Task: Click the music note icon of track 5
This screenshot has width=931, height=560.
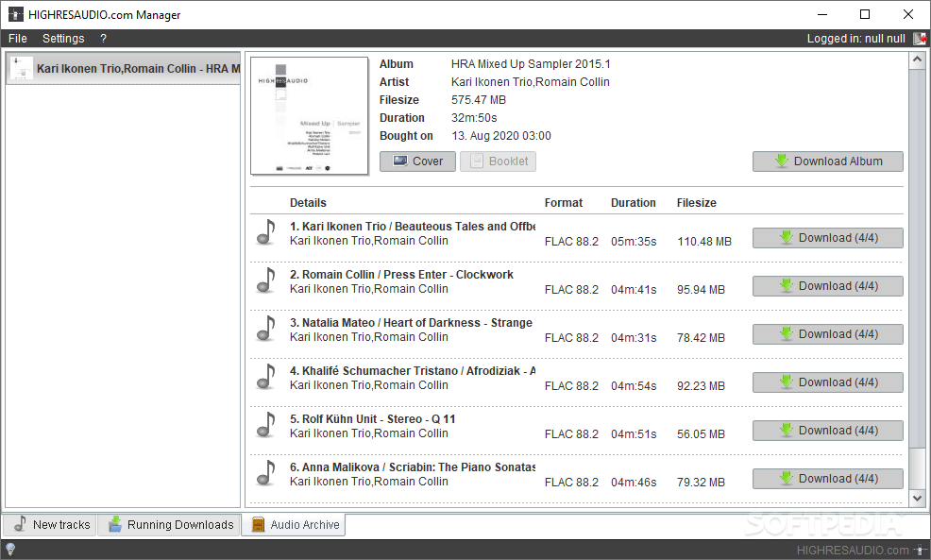Action: [x=266, y=425]
